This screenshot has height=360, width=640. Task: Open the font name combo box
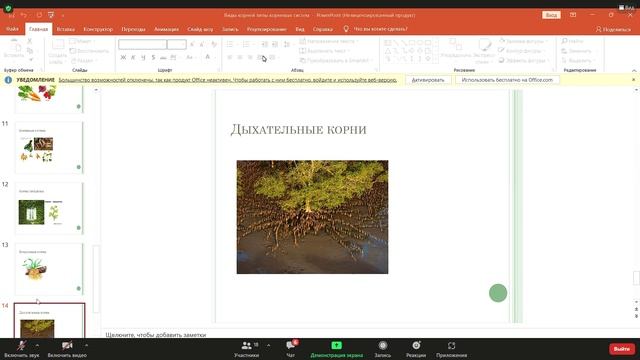click(142, 44)
